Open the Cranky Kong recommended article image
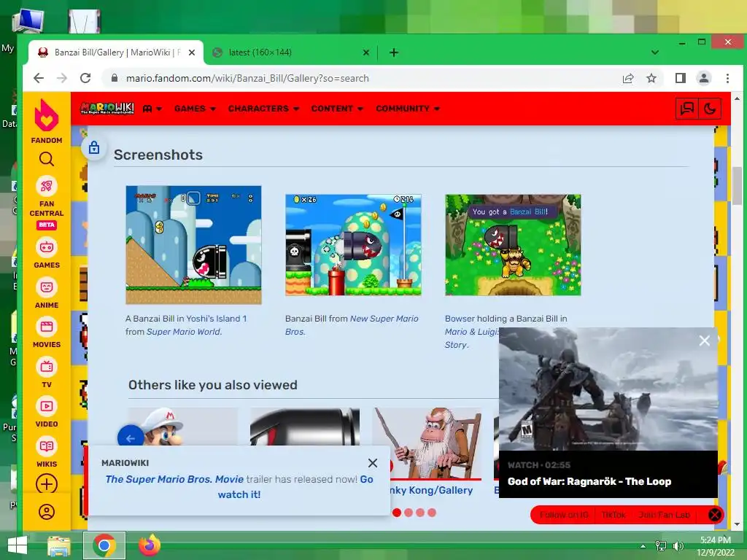The image size is (747, 560). point(427,443)
